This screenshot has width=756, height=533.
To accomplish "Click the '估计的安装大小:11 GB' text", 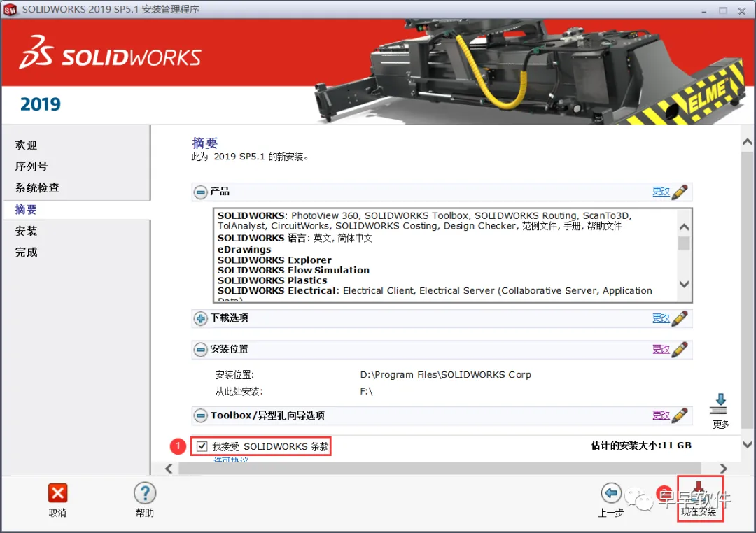I will 641,446.
